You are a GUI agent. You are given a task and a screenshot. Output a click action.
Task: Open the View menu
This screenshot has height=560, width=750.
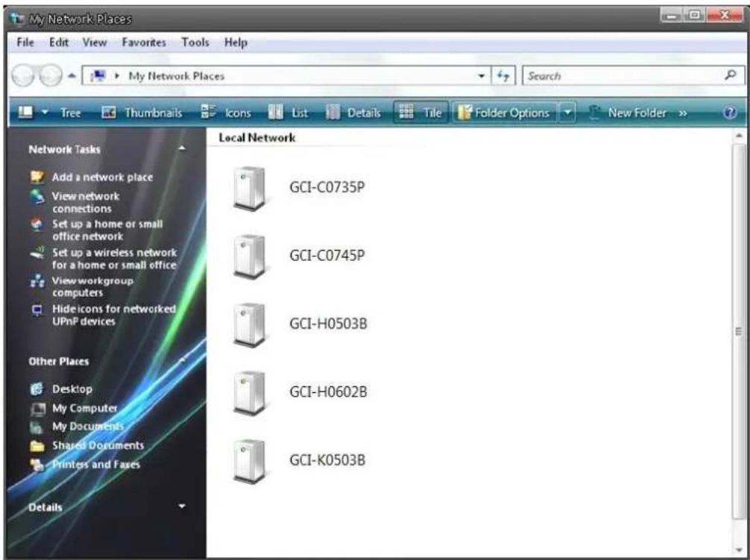pos(94,42)
